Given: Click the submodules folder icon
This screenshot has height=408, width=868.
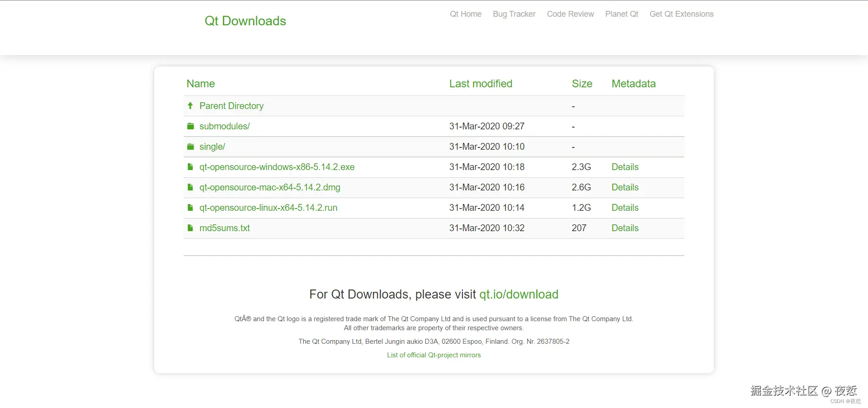Looking at the screenshot, I should pyautogui.click(x=191, y=126).
